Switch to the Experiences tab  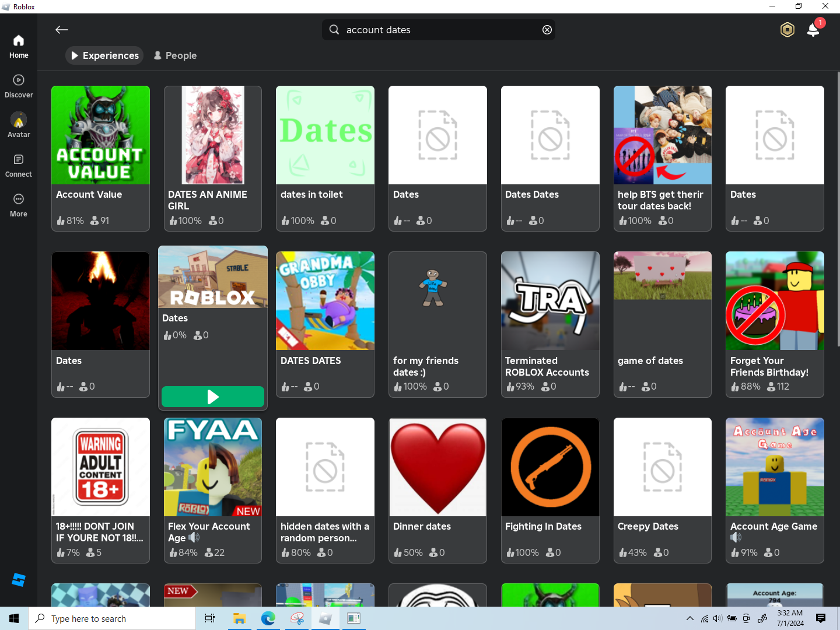point(104,55)
